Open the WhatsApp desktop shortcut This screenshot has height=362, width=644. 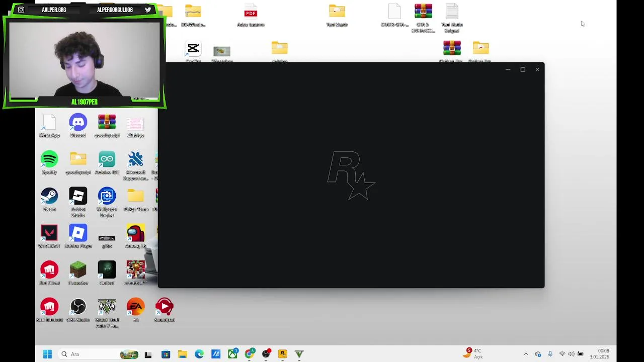(49, 126)
